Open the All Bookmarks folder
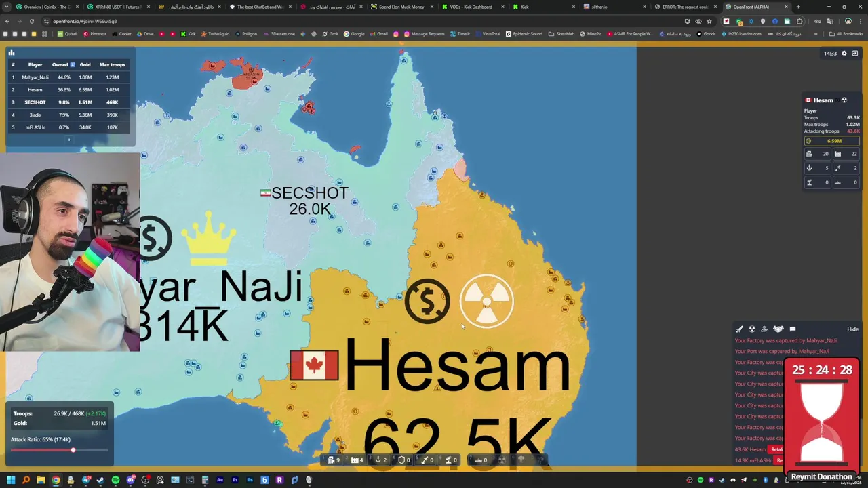The image size is (868, 488). [x=846, y=34]
